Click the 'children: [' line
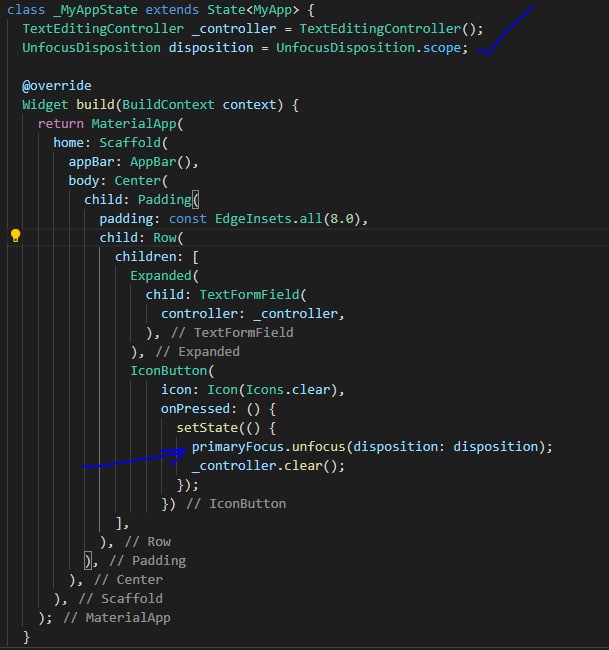The height and width of the screenshot is (650, 609). (157, 257)
